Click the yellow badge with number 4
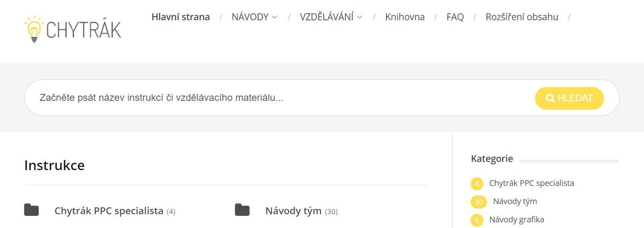Viewport: 644px width, 228px height. tap(477, 184)
